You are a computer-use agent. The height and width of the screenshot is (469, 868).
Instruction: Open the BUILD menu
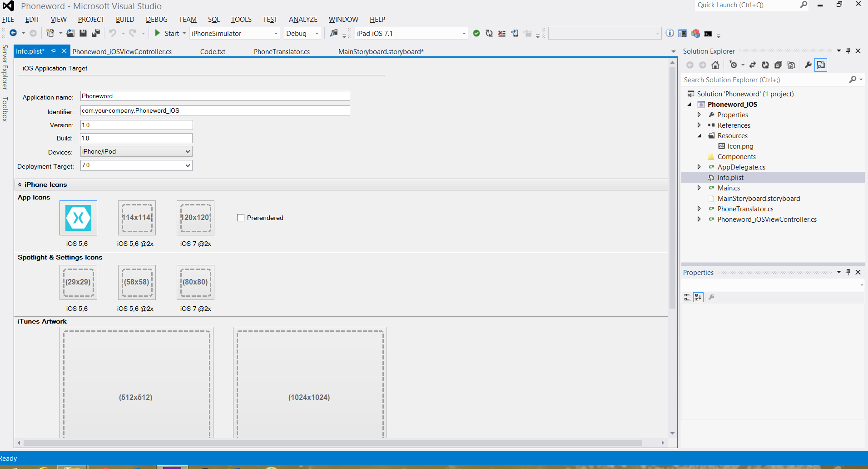tap(125, 20)
